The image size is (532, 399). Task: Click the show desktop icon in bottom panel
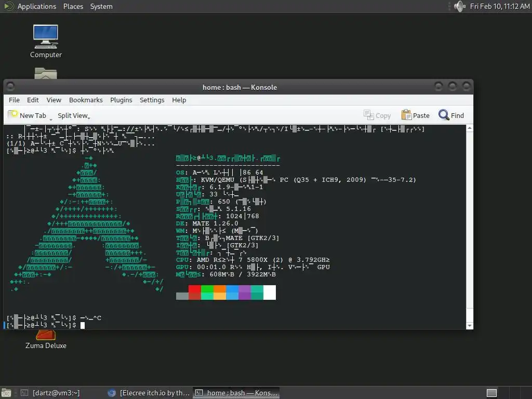click(6, 393)
